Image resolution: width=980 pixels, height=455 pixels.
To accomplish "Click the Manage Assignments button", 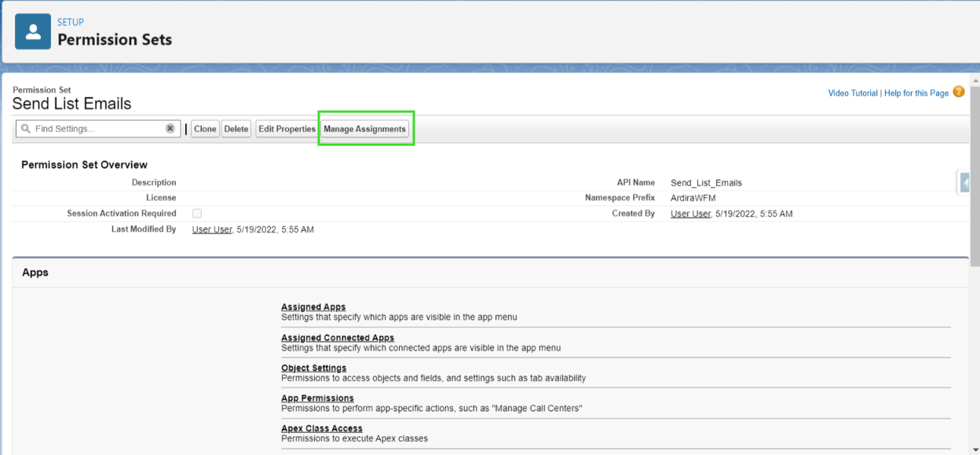I will point(365,128).
